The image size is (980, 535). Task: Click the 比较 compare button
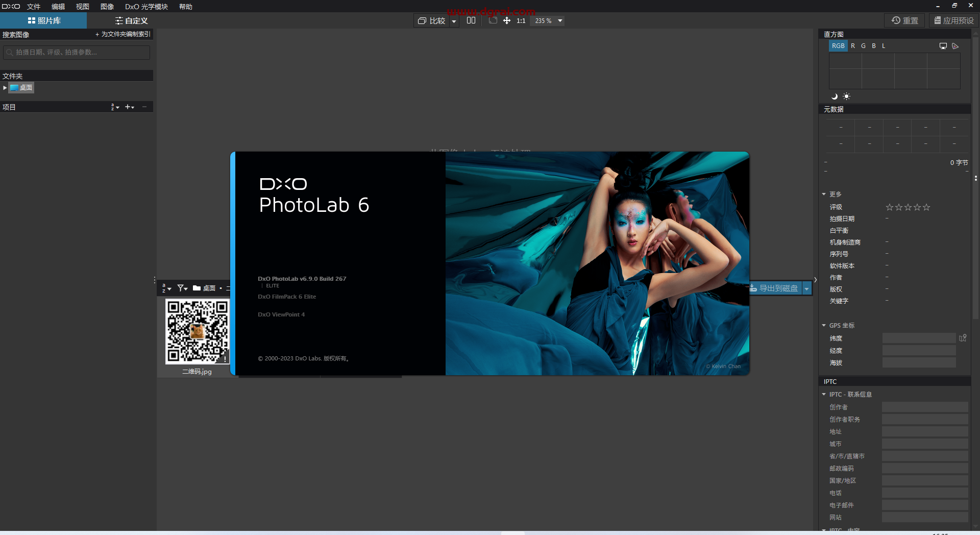tap(432, 20)
